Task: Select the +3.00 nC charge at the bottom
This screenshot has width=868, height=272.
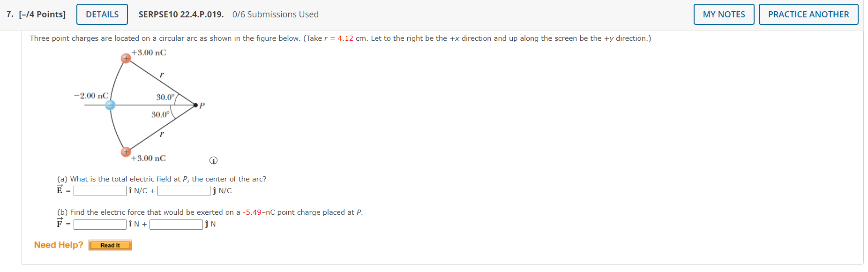Action: pyautogui.click(x=126, y=152)
